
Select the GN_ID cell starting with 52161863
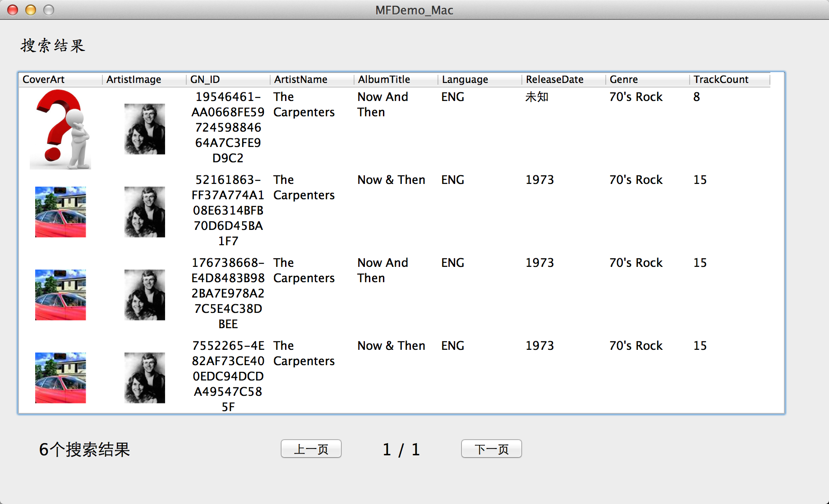(228, 211)
